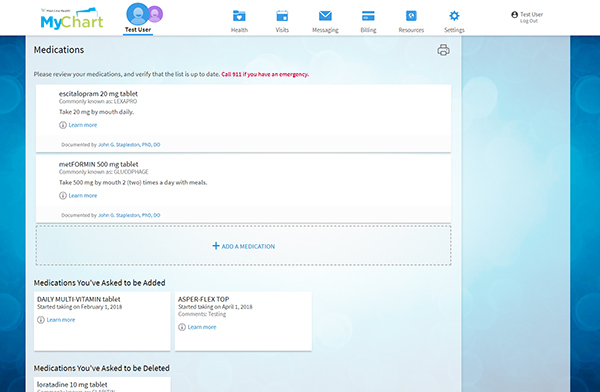
Task: Click the Medications page heading
Action: tap(59, 50)
